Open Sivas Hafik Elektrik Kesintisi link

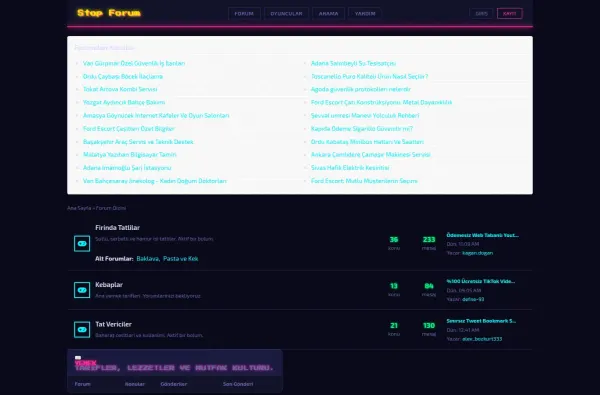[x=350, y=168]
